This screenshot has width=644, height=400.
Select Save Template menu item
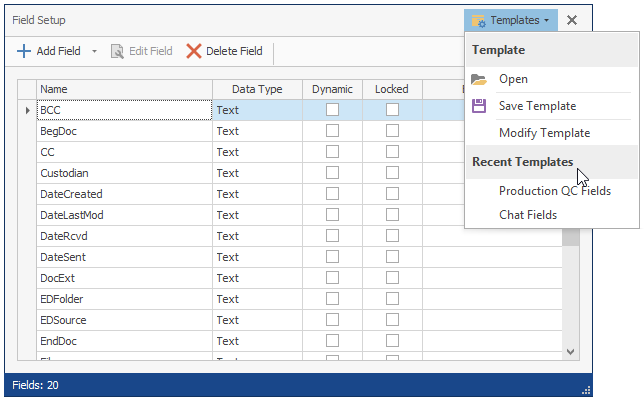(551, 106)
